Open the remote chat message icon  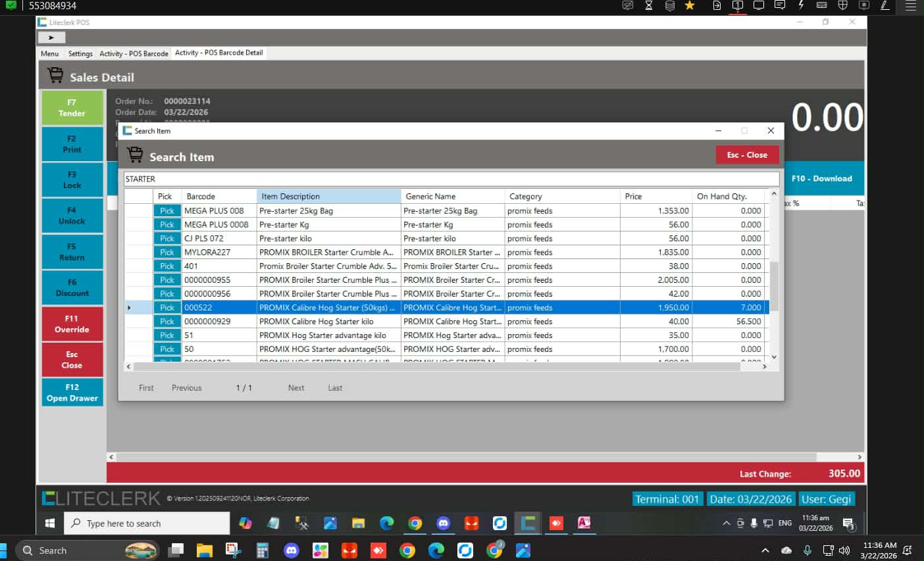780,6
